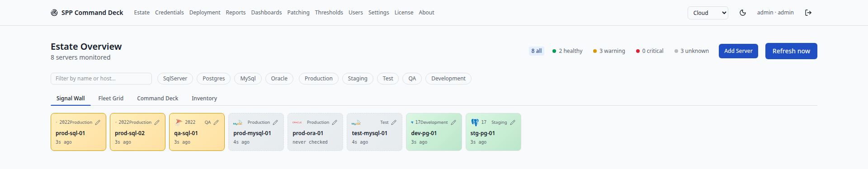
Task: Toggle the Test filter chip
Action: 388,79
